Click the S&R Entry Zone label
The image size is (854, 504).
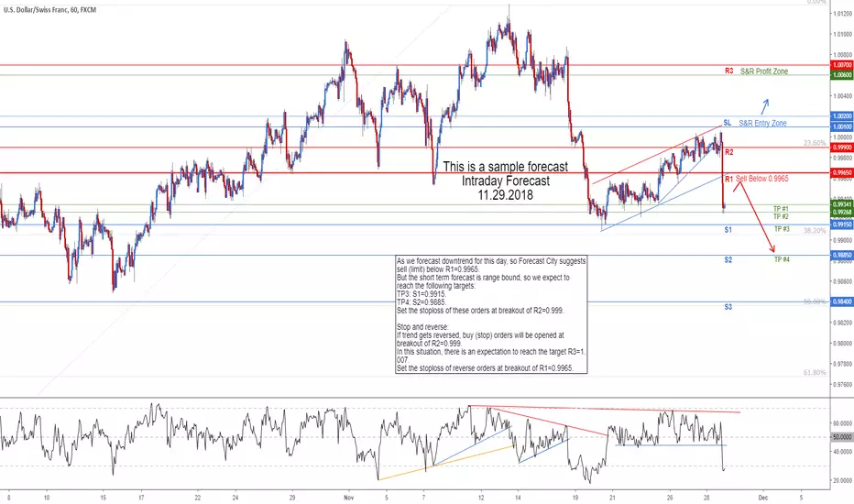[x=762, y=123]
